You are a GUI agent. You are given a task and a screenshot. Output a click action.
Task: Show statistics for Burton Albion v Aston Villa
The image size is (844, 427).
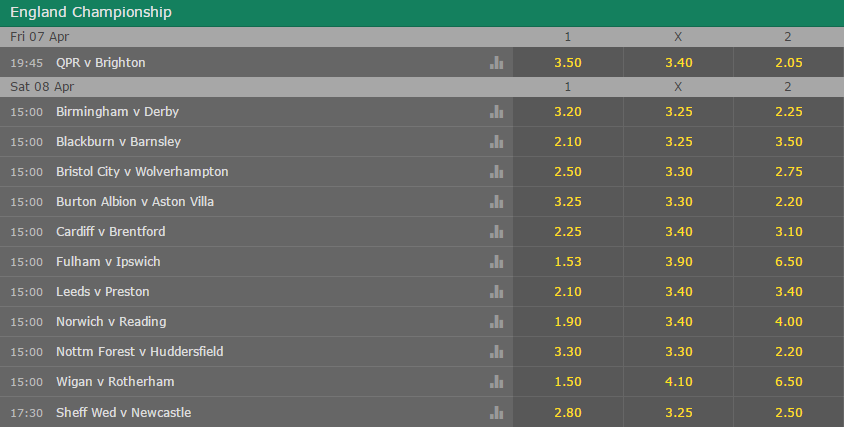(x=496, y=201)
